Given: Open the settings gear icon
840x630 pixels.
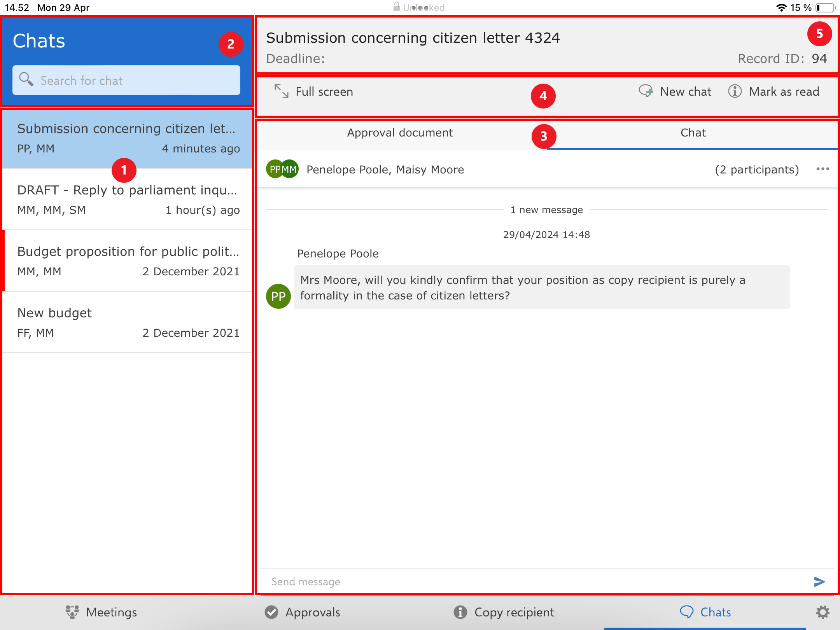Looking at the screenshot, I should (x=822, y=612).
